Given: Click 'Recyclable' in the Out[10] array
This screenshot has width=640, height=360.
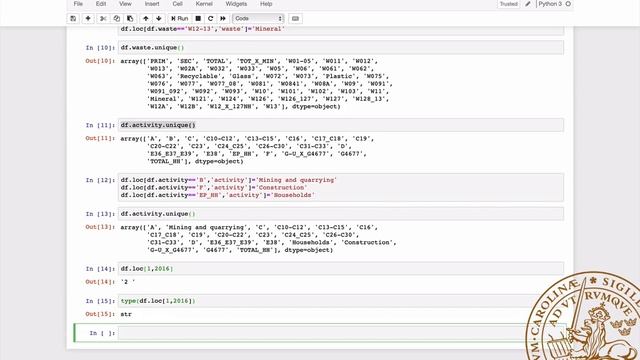Looking at the screenshot, I should [x=200, y=76].
